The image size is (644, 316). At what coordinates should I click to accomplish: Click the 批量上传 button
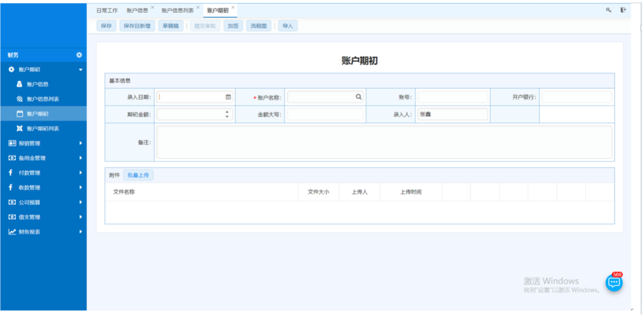coord(138,175)
